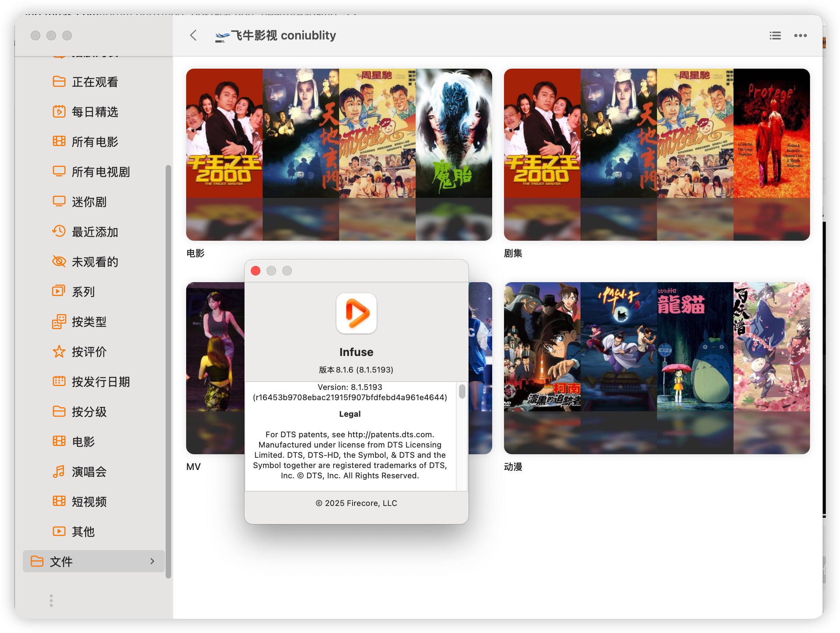840x633 pixels.
Task: Click the 按分级 folder icon
Action: click(x=59, y=411)
